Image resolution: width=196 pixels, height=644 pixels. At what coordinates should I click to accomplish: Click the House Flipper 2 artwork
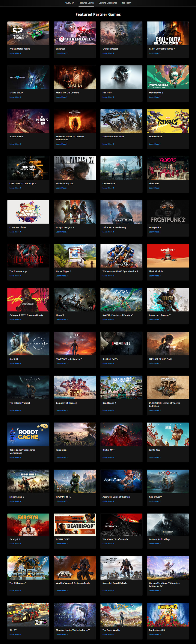[x=75, y=256]
